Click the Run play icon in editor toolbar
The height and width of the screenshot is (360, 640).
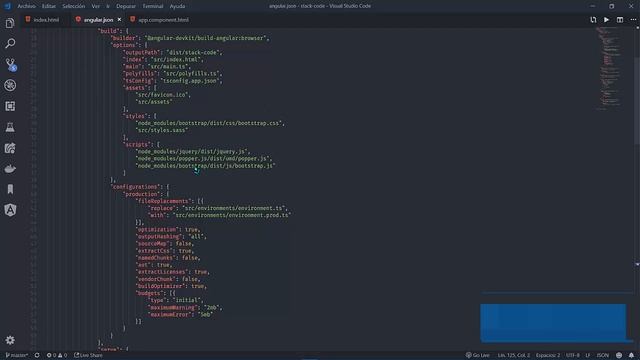(x=607, y=20)
